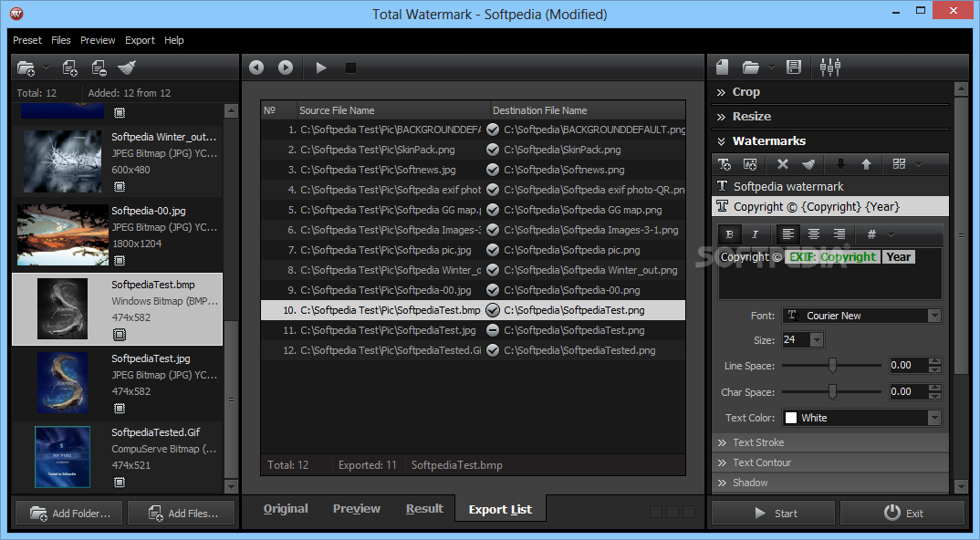Click the check status icon on export row 1
The height and width of the screenshot is (540, 980).
493,130
